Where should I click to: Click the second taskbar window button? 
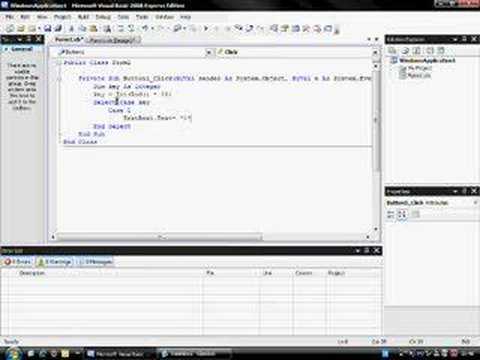(194, 354)
